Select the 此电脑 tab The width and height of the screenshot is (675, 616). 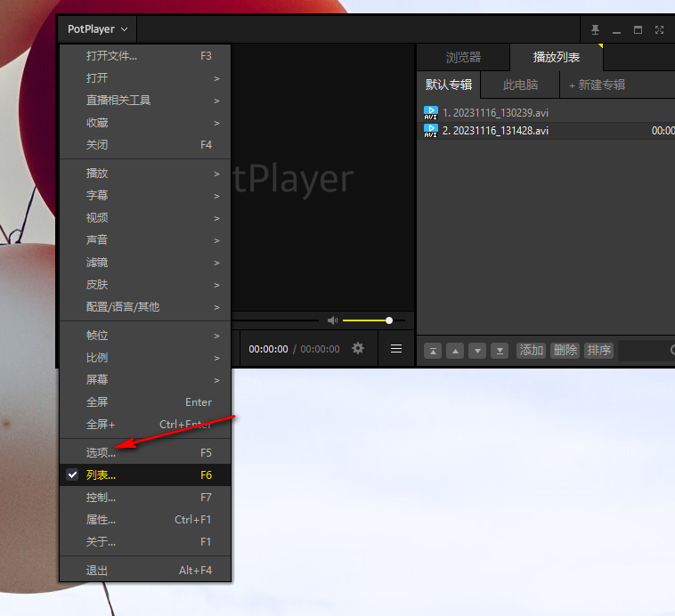click(520, 85)
